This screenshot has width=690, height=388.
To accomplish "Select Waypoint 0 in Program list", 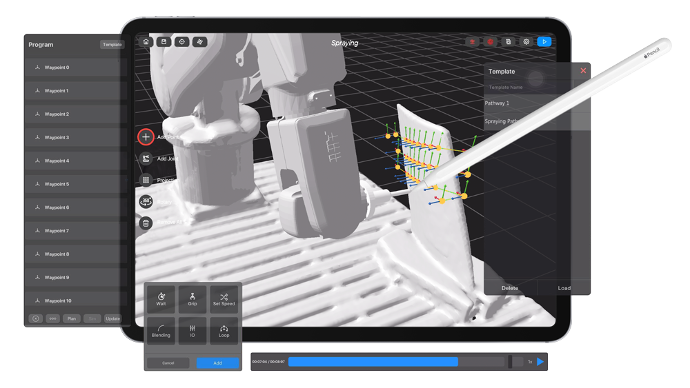I will click(x=76, y=67).
